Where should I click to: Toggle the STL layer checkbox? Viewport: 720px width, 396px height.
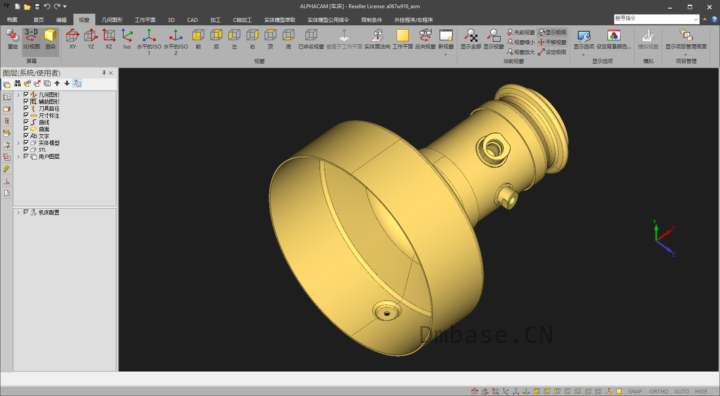pos(26,150)
